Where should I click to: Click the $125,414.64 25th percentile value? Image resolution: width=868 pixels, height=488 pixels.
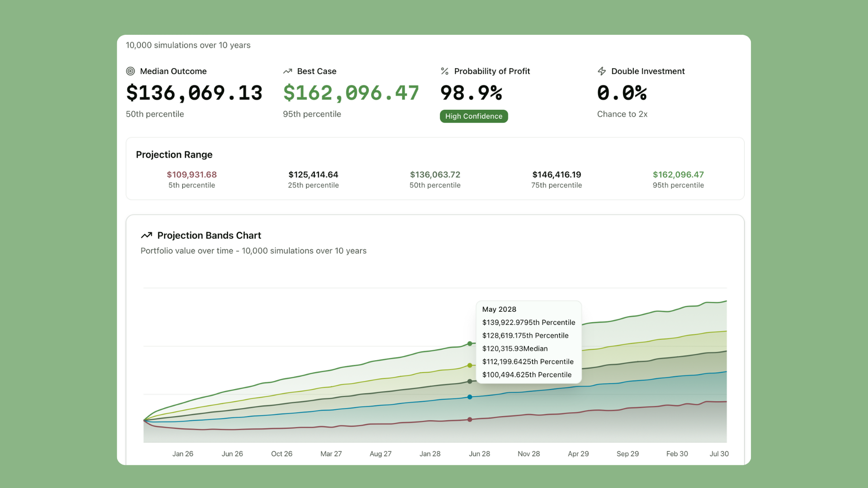click(313, 174)
